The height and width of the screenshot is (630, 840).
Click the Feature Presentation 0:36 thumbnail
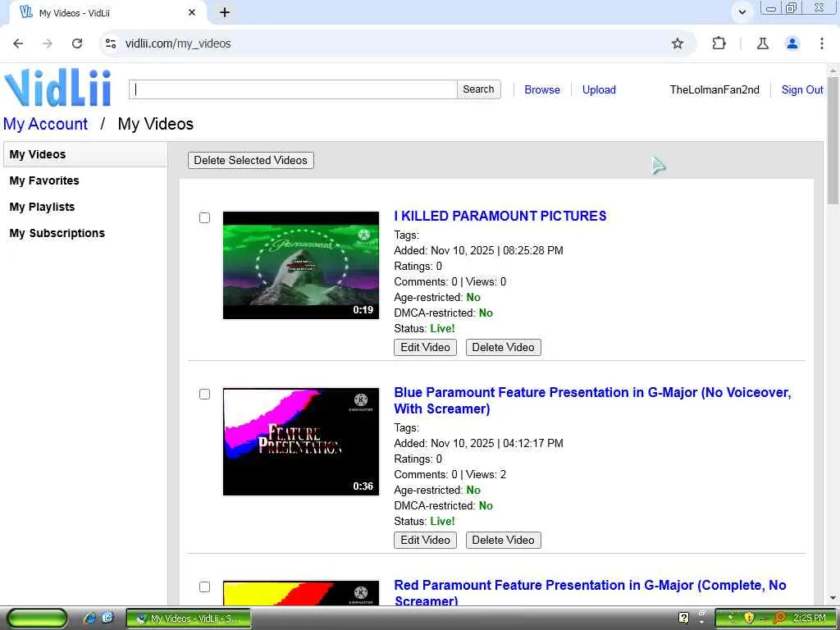click(x=301, y=441)
